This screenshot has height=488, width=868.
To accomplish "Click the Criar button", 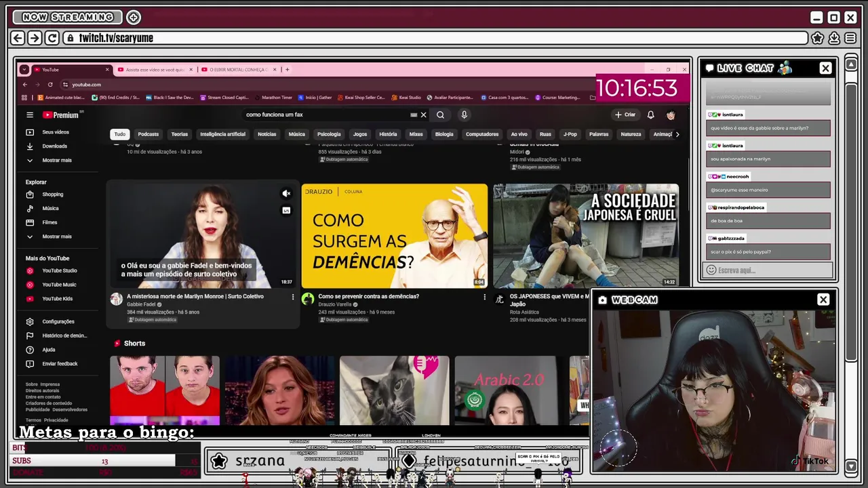I will coord(625,115).
